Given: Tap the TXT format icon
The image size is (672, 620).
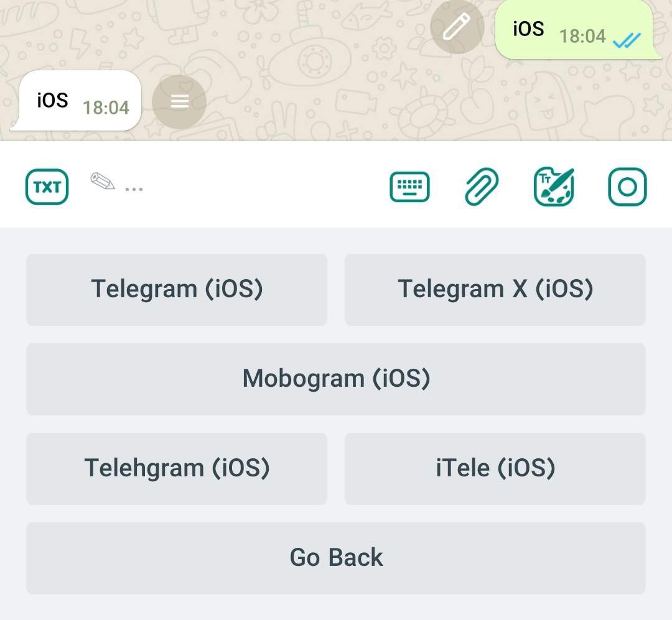Looking at the screenshot, I should click(47, 187).
